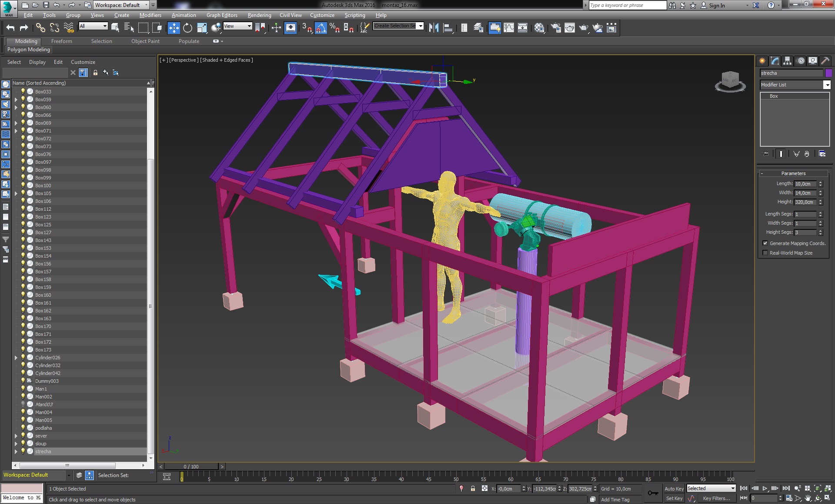Switch to the Object Paint ribbon tab
Screen dimensions: 835x504
point(145,41)
